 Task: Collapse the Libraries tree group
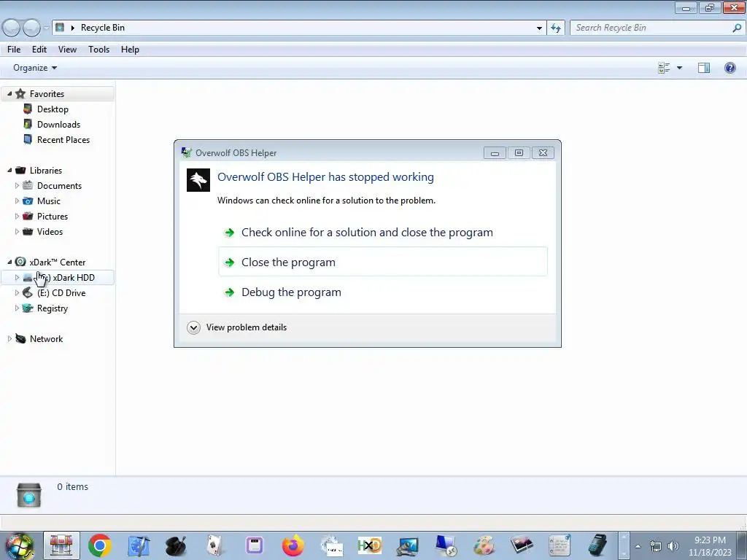(9, 170)
